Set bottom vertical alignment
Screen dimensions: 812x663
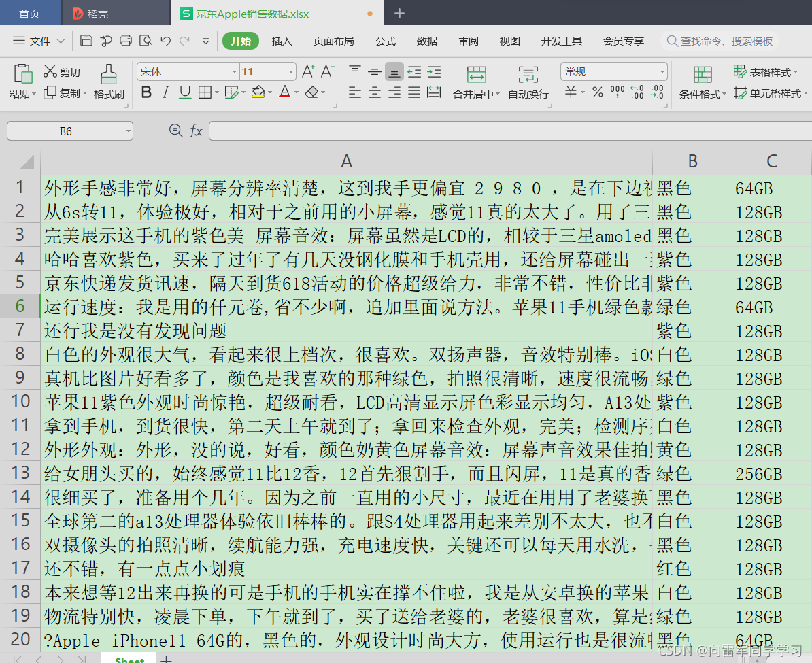point(394,71)
